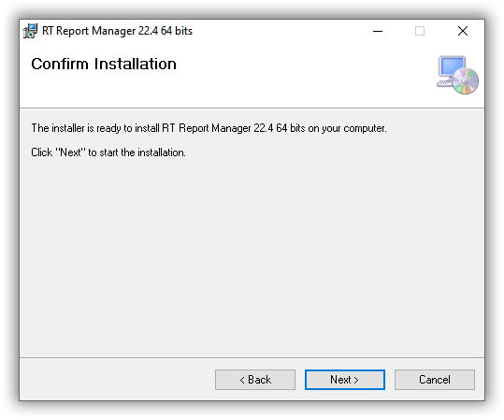This screenshot has width=504, height=420.
Task: Click the "to start the installation" instruction line
Action: click(108, 152)
